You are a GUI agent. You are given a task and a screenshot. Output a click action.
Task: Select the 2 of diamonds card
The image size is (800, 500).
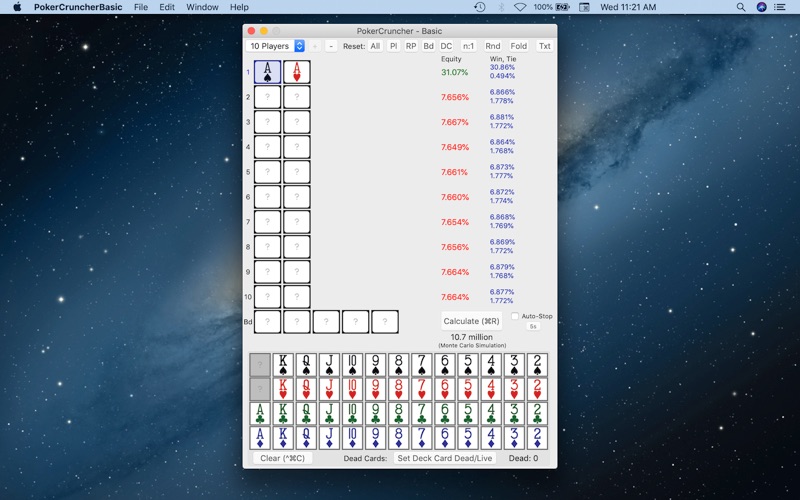(x=537, y=438)
